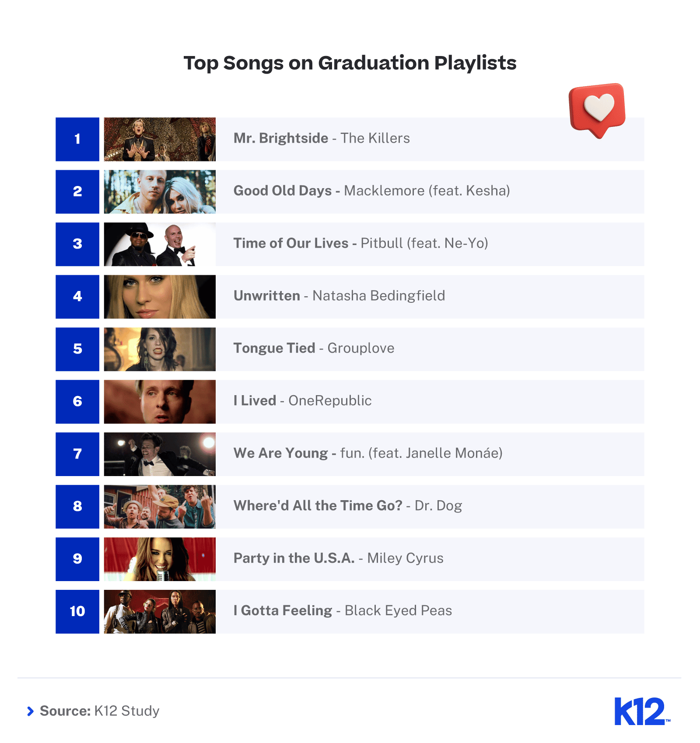The height and width of the screenshot is (743, 700).
Task: Select the We Are Young song title
Action: [x=280, y=453]
